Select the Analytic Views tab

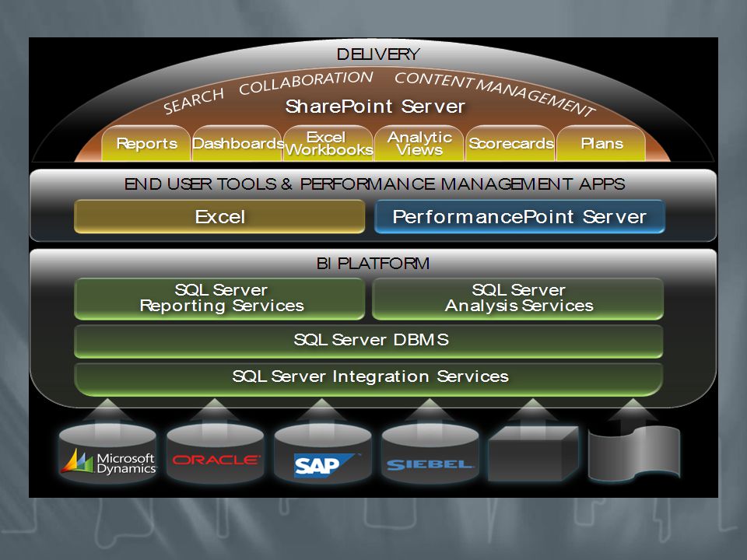pyautogui.click(x=419, y=143)
